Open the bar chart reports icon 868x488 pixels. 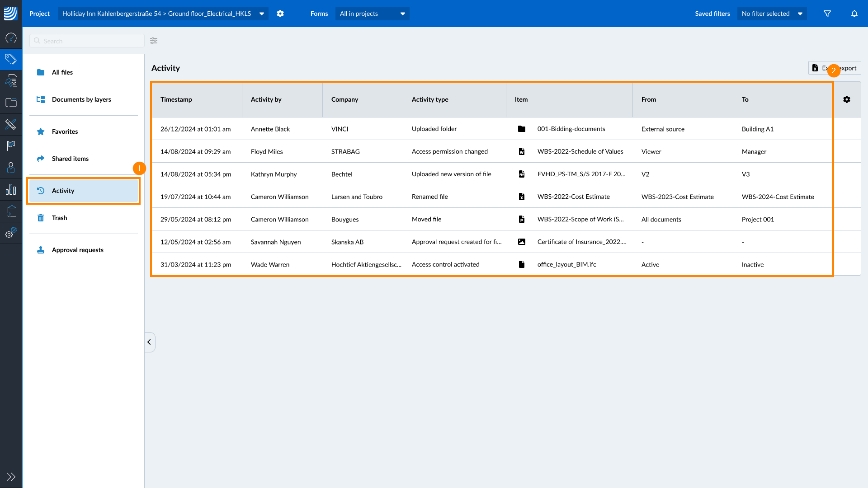pos(11,189)
